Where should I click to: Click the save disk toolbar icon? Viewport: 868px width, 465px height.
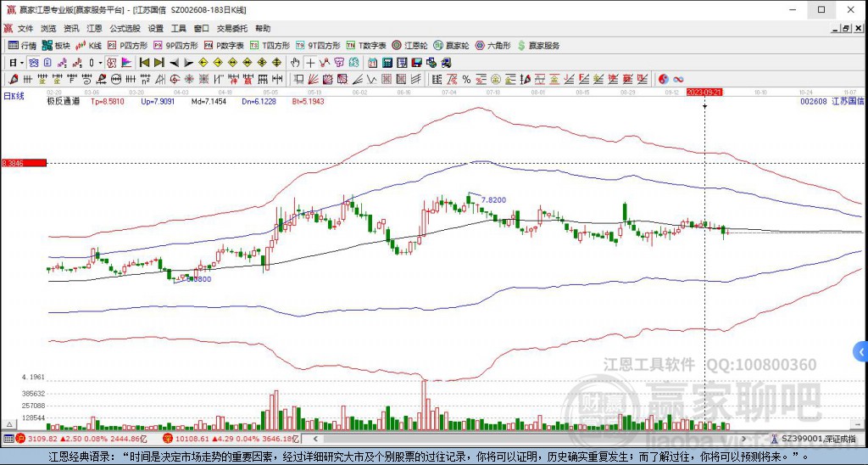click(x=417, y=63)
